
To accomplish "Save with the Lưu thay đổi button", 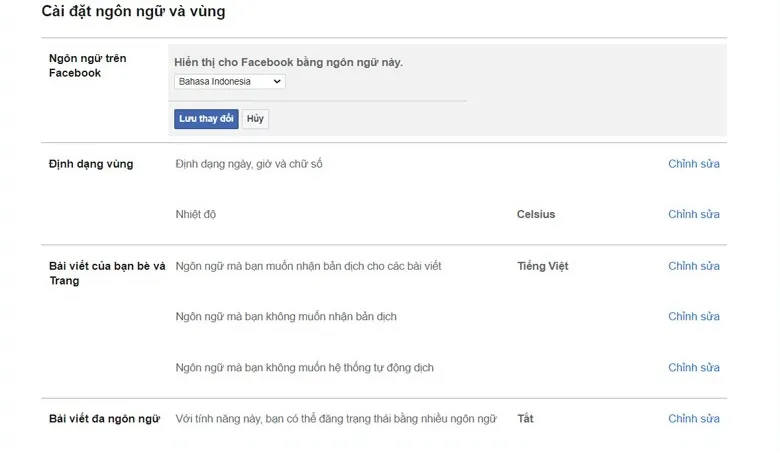I will [x=206, y=119].
